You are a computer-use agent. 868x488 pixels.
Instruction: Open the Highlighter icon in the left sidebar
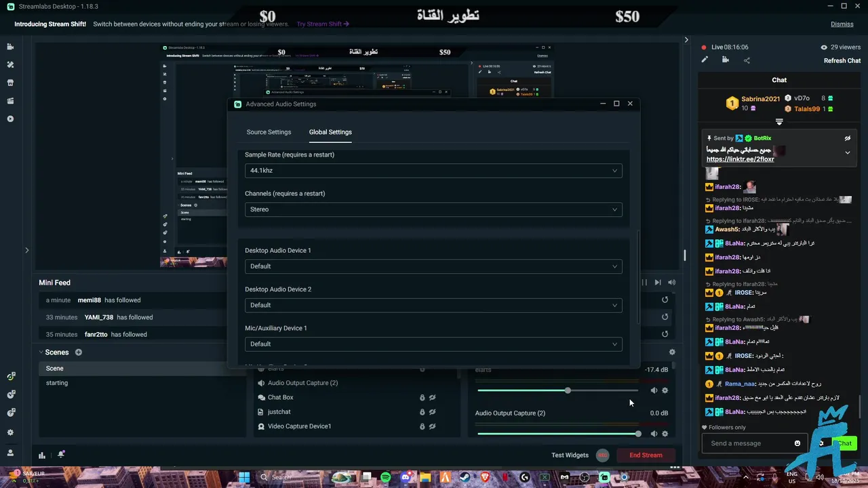[10, 101]
